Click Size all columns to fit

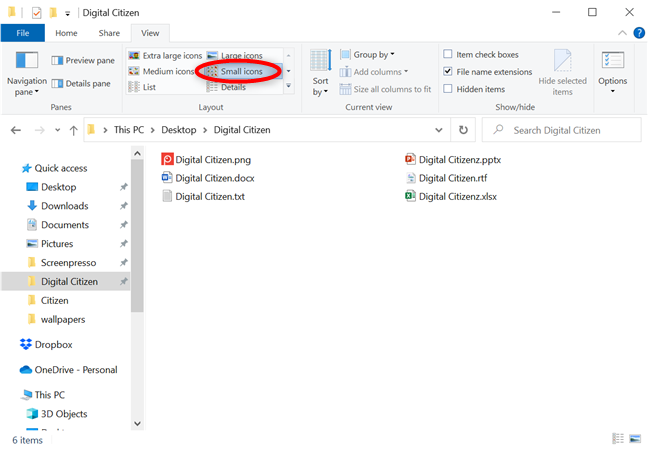click(x=385, y=89)
